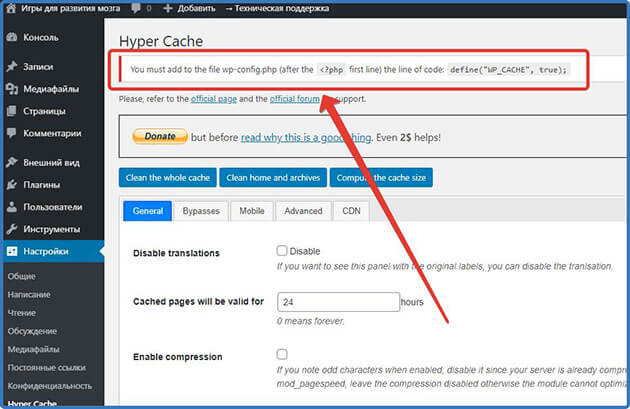Click the Cached pages will be valid for label
This screenshot has width=630, height=409.
point(198,301)
